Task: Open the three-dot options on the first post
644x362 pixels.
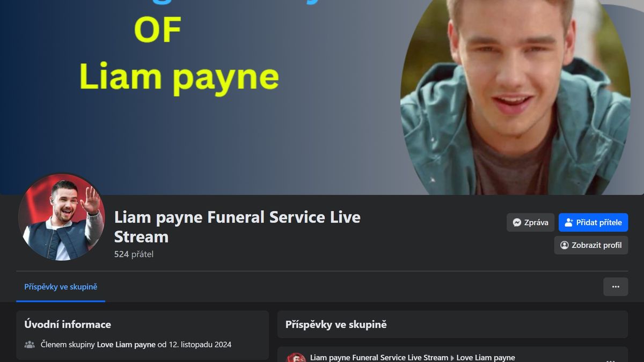Action: pyautogui.click(x=610, y=360)
